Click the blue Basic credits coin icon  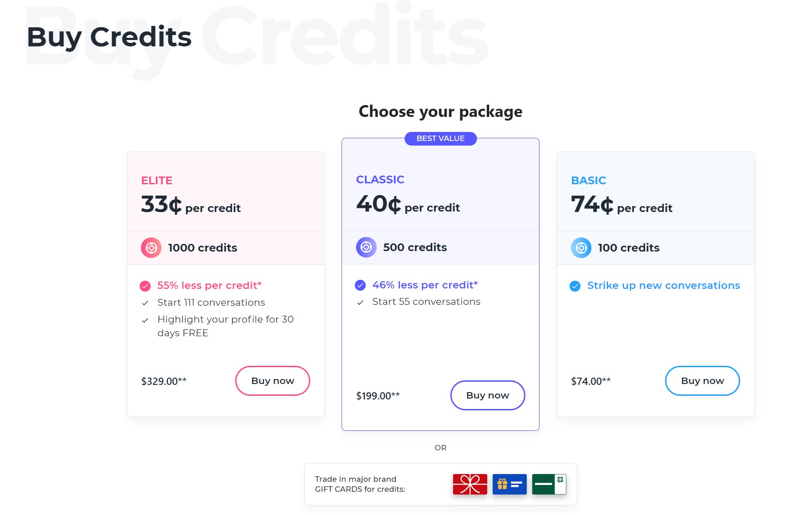[581, 248]
